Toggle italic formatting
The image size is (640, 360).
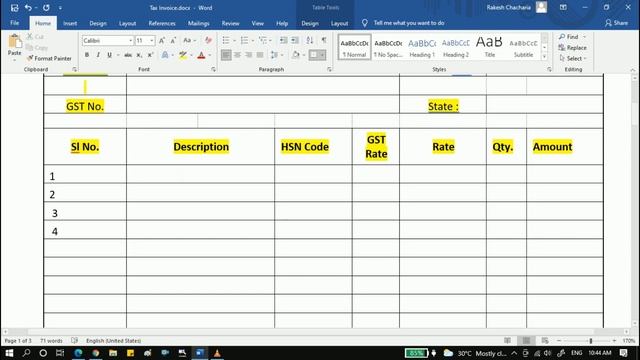[x=98, y=55]
